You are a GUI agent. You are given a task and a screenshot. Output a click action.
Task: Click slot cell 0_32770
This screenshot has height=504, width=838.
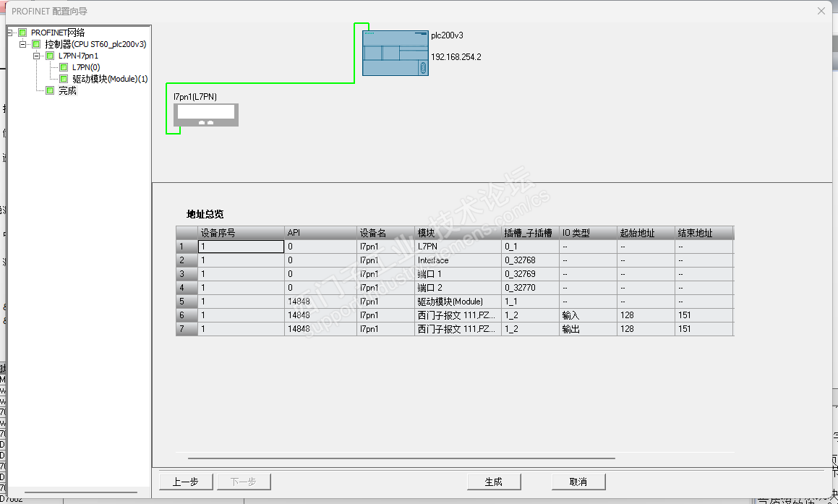point(530,288)
